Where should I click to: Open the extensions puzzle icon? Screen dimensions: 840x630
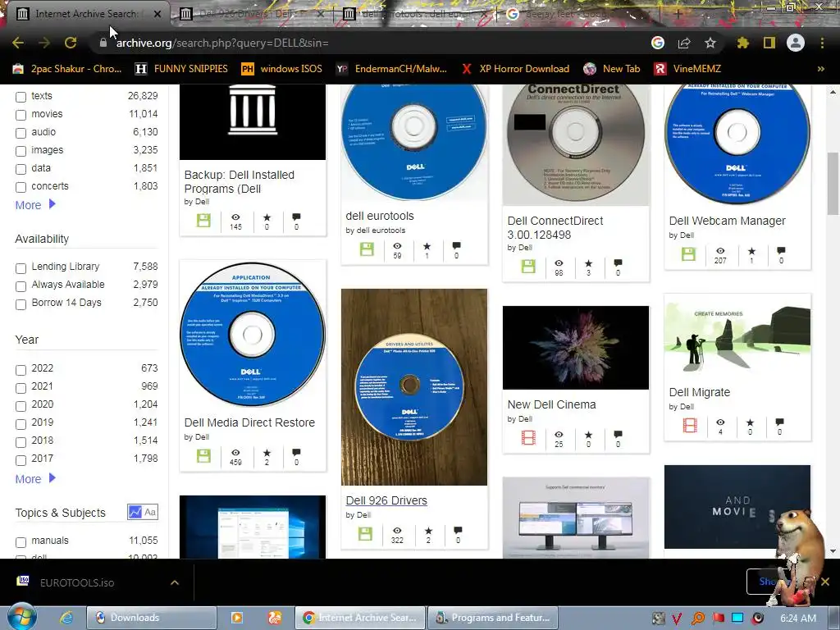742,43
